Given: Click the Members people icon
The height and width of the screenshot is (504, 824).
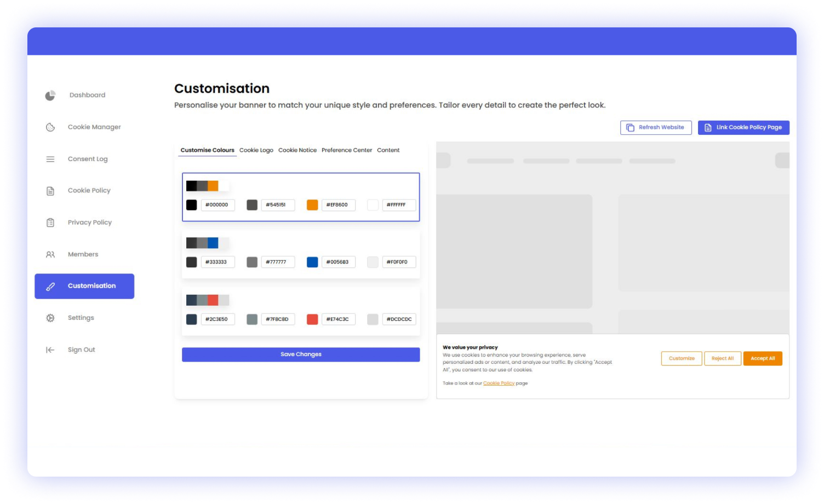Looking at the screenshot, I should (x=50, y=254).
